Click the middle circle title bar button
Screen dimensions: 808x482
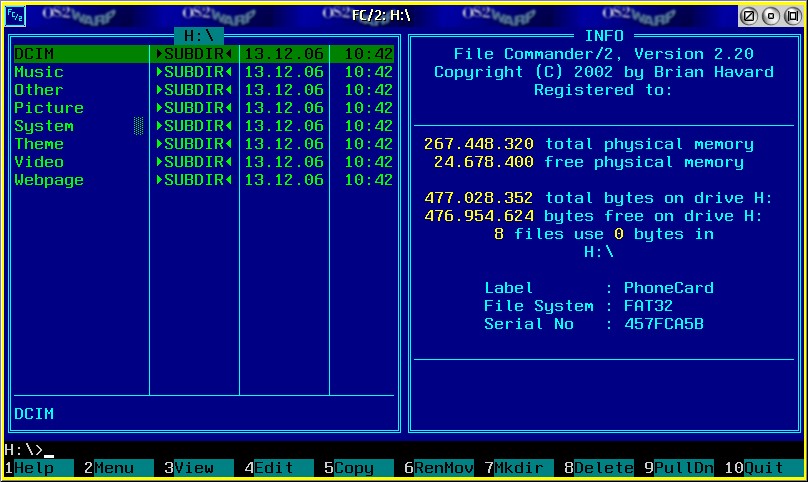[770, 16]
